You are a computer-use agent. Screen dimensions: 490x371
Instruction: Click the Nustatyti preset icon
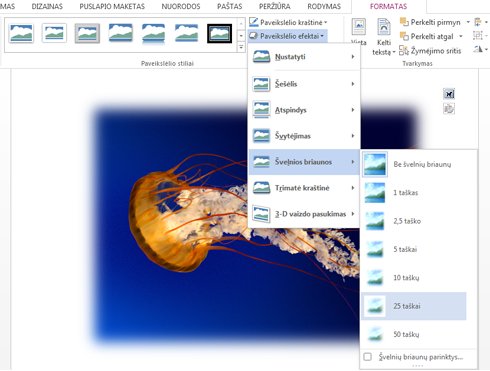pyautogui.click(x=261, y=57)
